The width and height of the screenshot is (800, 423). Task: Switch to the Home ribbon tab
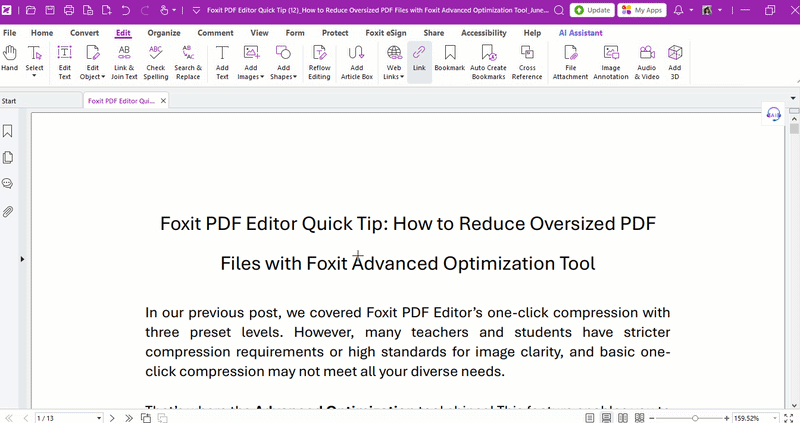pyautogui.click(x=42, y=33)
